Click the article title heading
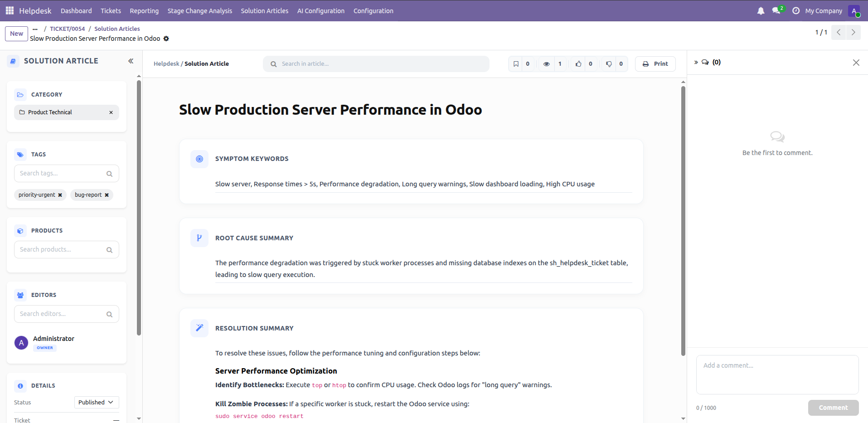 pos(330,110)
